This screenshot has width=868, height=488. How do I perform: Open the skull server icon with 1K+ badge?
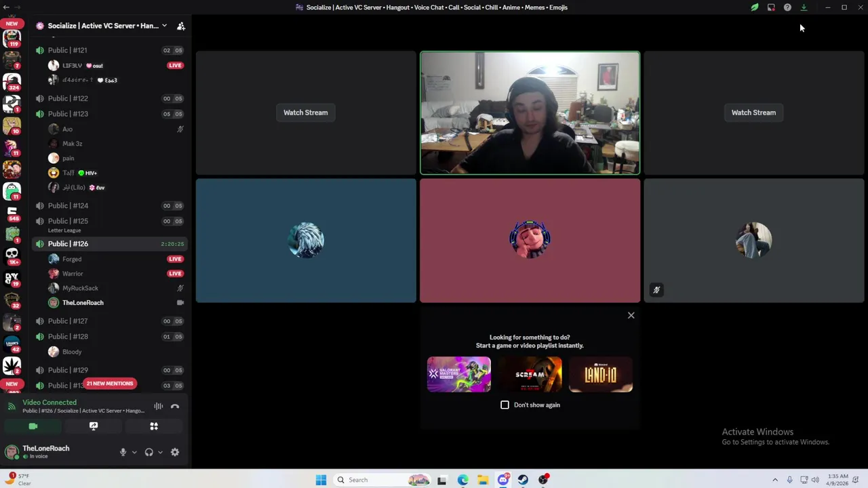click(x=12, y=256)
